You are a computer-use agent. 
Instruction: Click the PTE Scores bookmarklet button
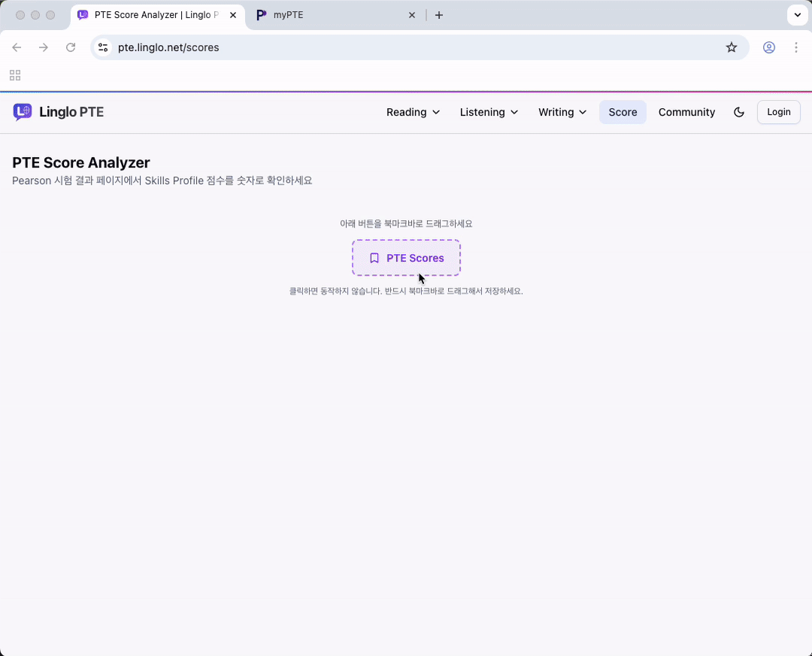406,258
